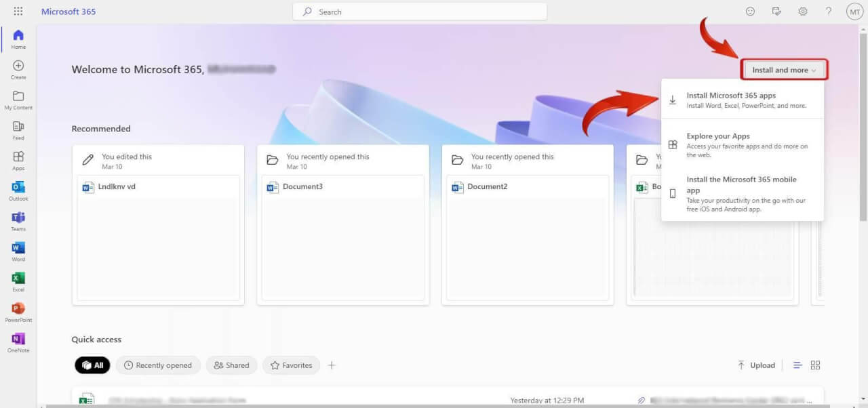Click 'You edited this' label
The width and height of the screenshot is (868, 408).
coord(127,157)
